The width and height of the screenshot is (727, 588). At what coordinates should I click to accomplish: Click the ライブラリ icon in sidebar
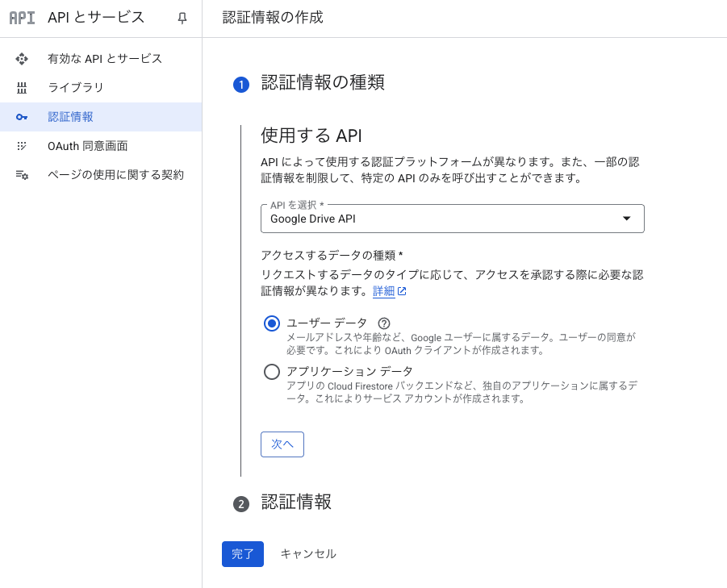coord(22,88)
